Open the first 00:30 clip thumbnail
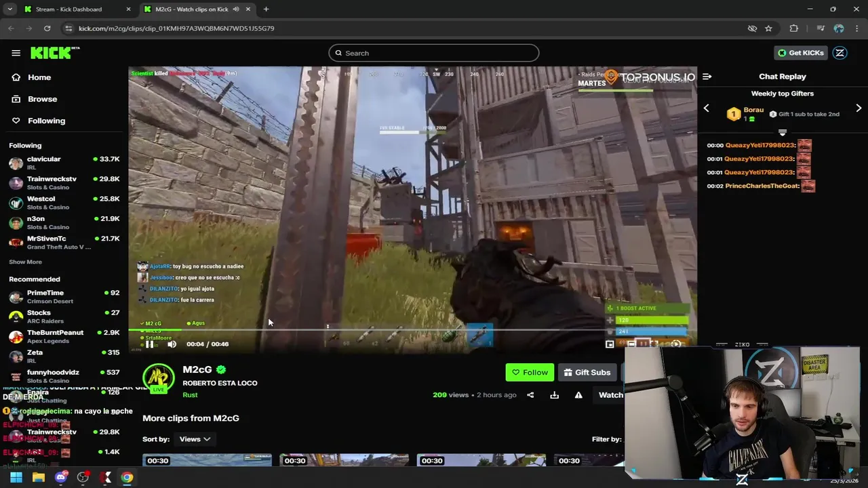This screenshot has width=868, height=488. point(207,460)
